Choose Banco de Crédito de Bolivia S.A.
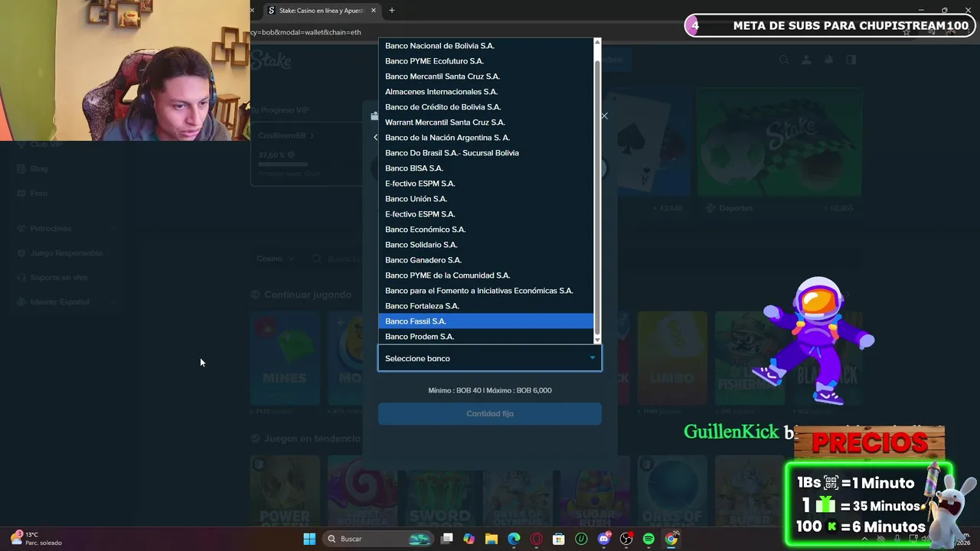 pyautogui.click(x=485, y=107)
